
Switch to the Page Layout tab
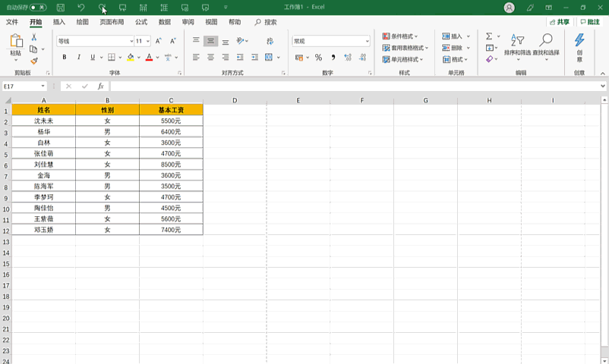(x=112, y=22)
